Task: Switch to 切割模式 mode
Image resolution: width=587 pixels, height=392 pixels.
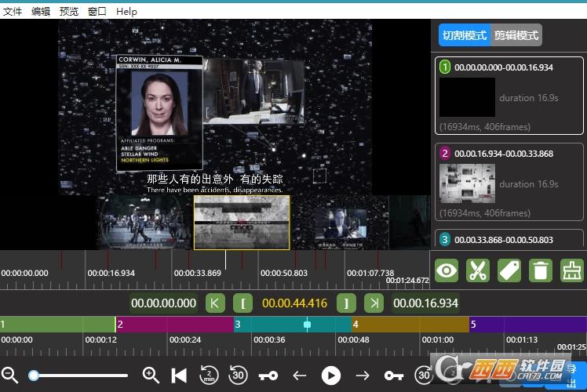Action: tap(465, 35)
